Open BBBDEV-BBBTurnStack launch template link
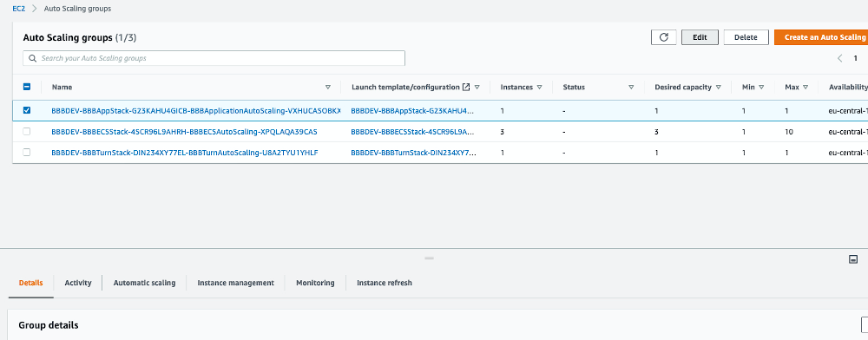This screenshot has height=340, width=868. (413, 153)
